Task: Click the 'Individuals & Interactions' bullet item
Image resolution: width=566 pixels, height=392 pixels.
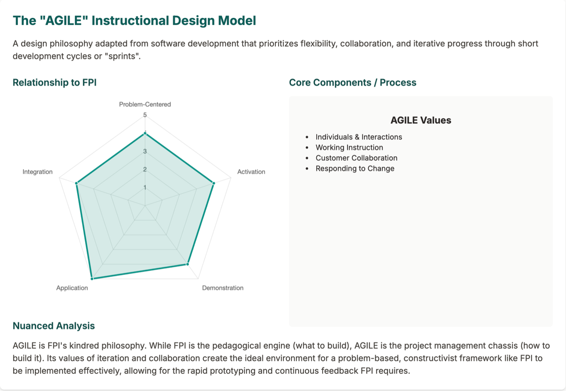Action: click(359, 137)
